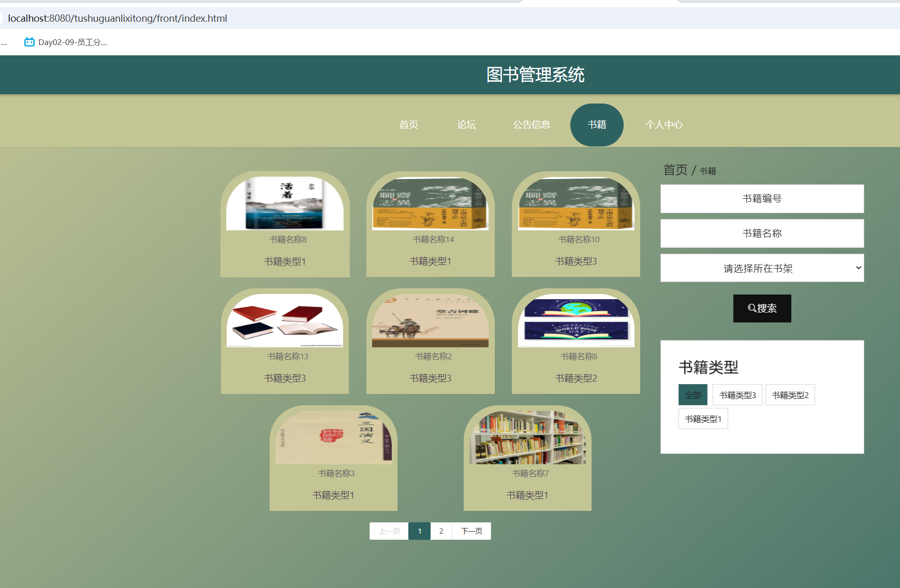The image size is (900, 588).
Task: Click the 书籍名称10 title text
Action: pyautogui.click(x=579, y=240)
